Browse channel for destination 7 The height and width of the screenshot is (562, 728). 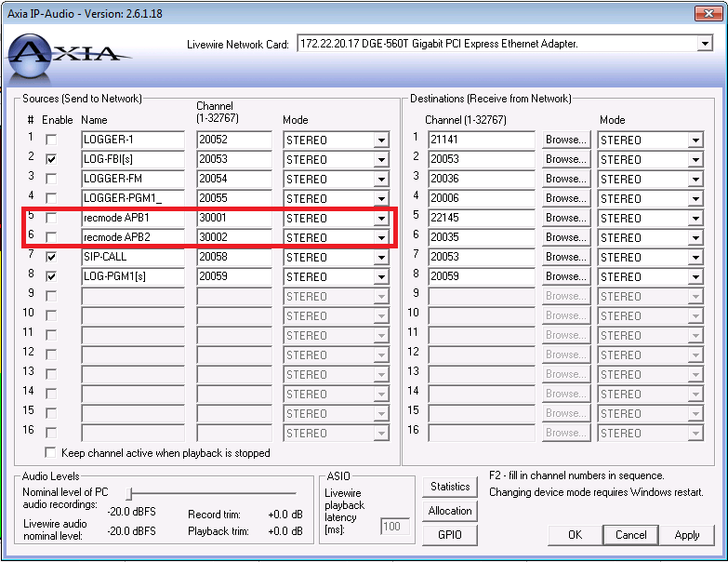566,257
